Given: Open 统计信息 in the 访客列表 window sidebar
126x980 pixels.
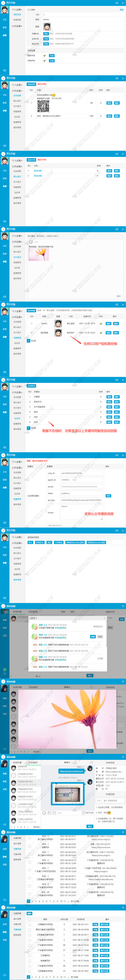Looking at the screenshot, I should click(x=17, y=843).
